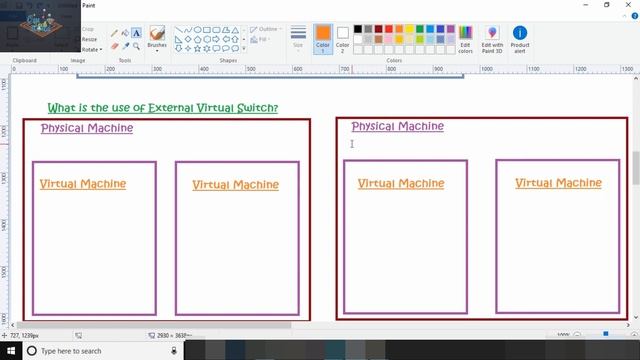
Task: Show the previous row in the Shapes gallery
Action: (x=244, y=30)
